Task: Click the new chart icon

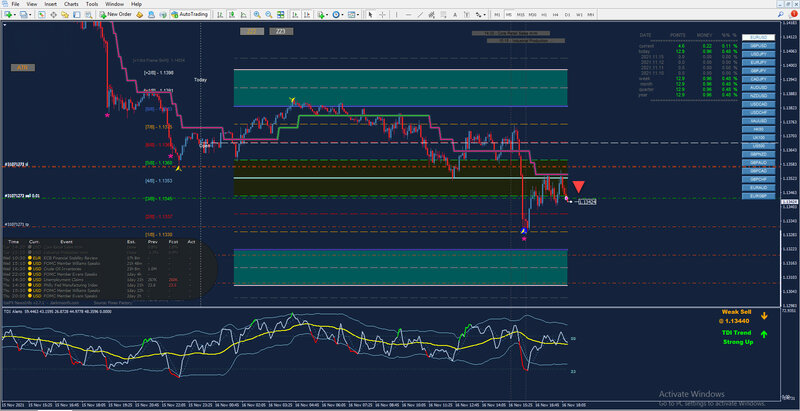Action: click(x=8, y=14)
